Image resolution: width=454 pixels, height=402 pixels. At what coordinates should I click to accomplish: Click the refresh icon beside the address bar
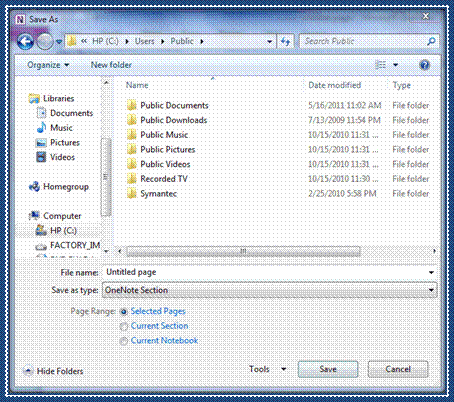[x=286, y=41]
